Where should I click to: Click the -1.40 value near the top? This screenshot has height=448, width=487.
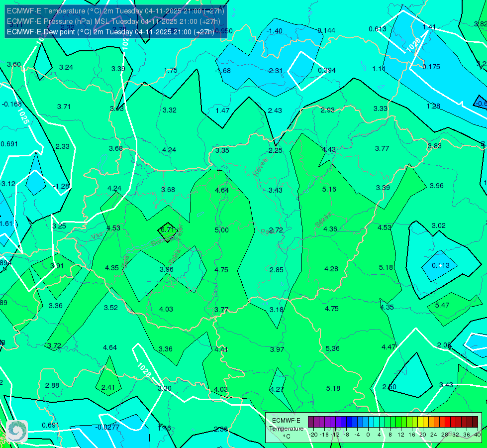point(275,31)
